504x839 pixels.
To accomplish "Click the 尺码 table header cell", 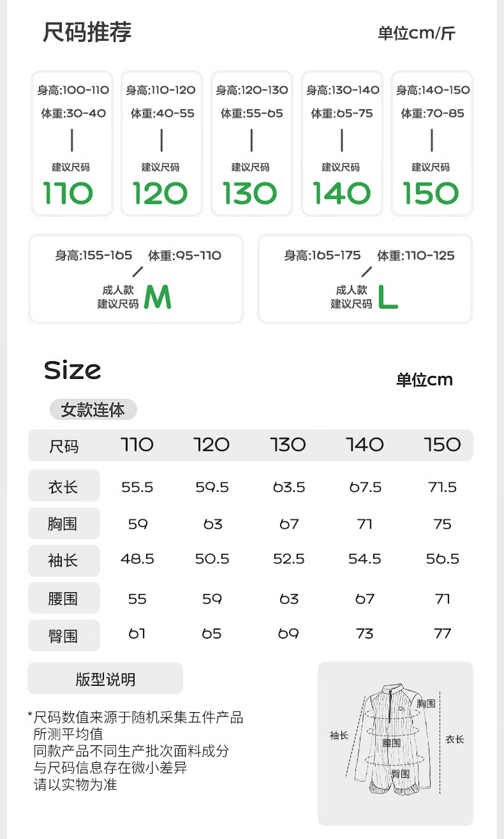I will 64,446.
